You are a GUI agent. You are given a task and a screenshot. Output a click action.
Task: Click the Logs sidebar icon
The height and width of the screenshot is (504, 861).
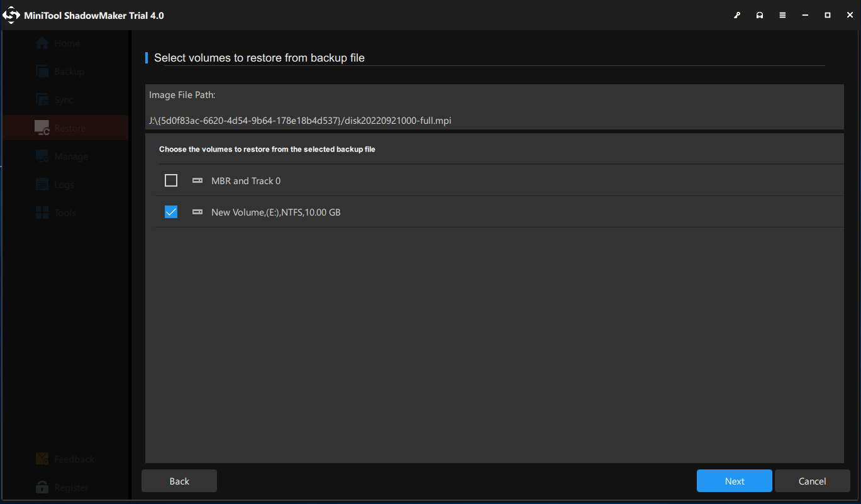[x=42, y=185]
